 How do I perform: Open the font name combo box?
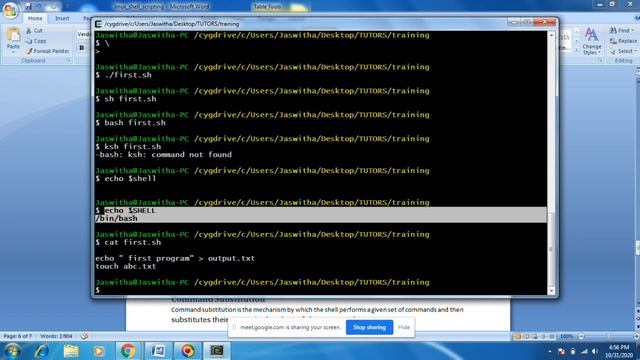coord(84,34)
